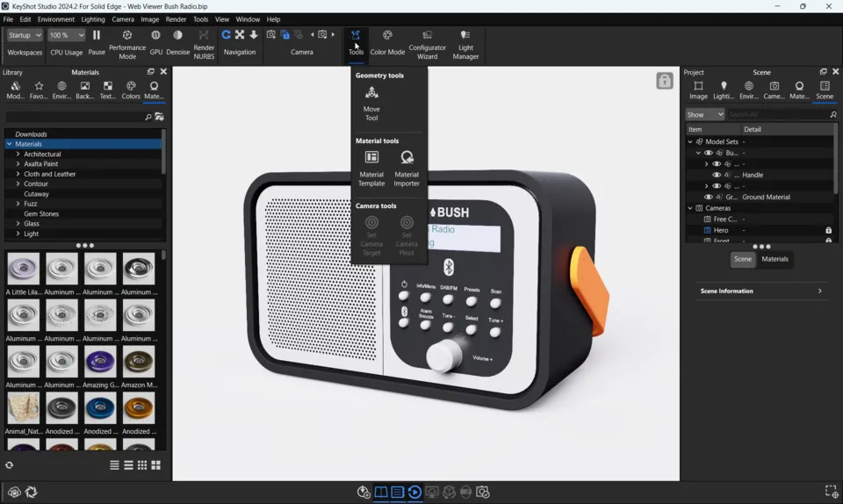Select the Pan navigation tool
843x504 pixels.
[240, 35]
